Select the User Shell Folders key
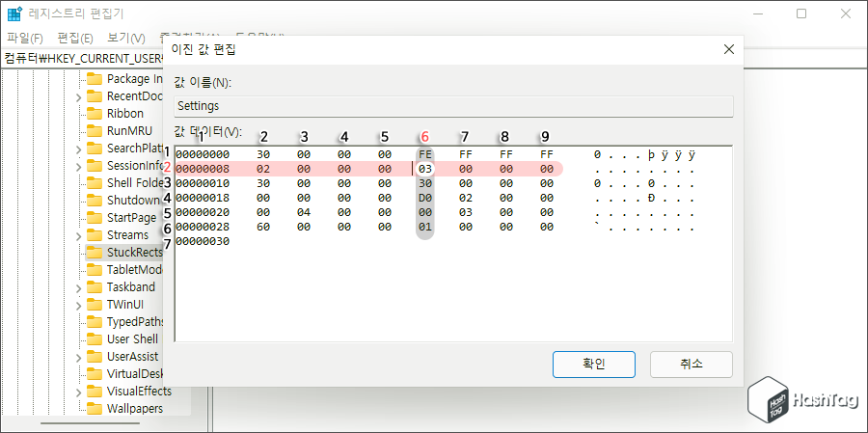868x433 pixels. pos(133,338)
